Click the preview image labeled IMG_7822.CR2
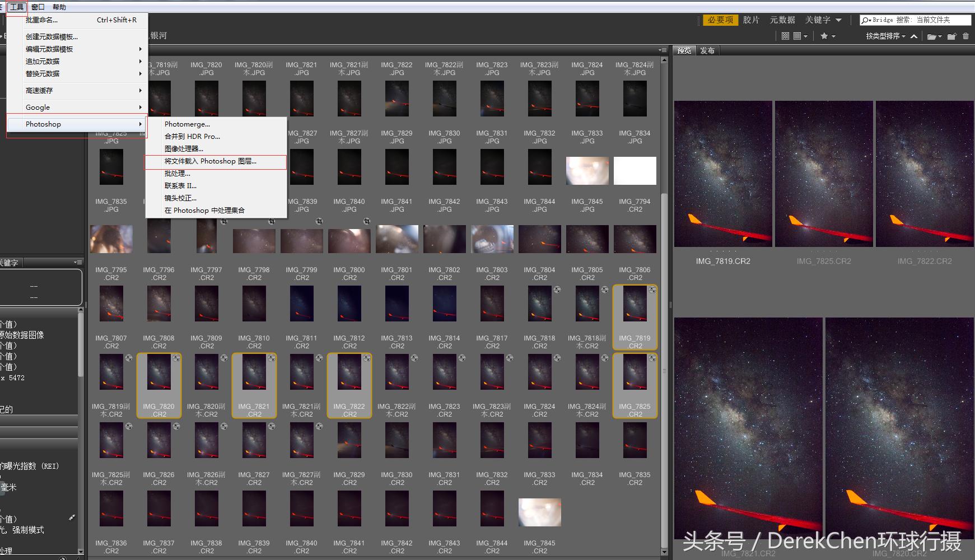 coord(925,174)
